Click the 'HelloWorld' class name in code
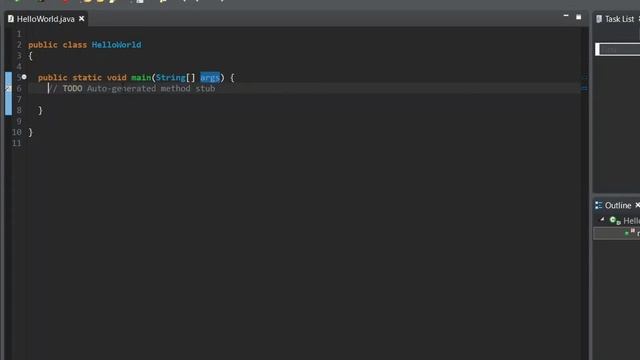The height and width of the screenshot is (360, 640). pos(116,44)
